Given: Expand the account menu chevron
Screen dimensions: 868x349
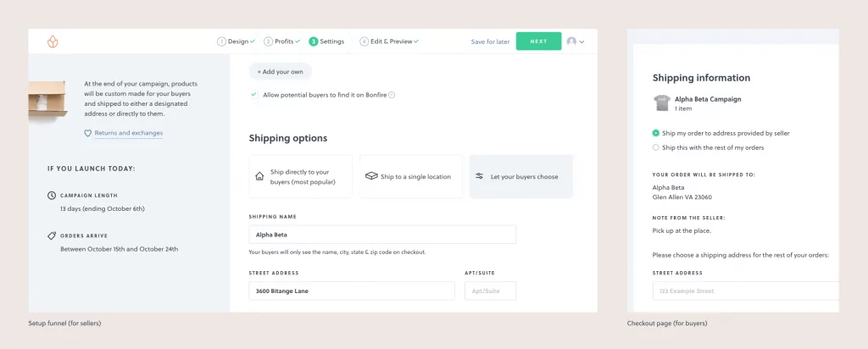Looking at the screenshot, I should [582, 42].
